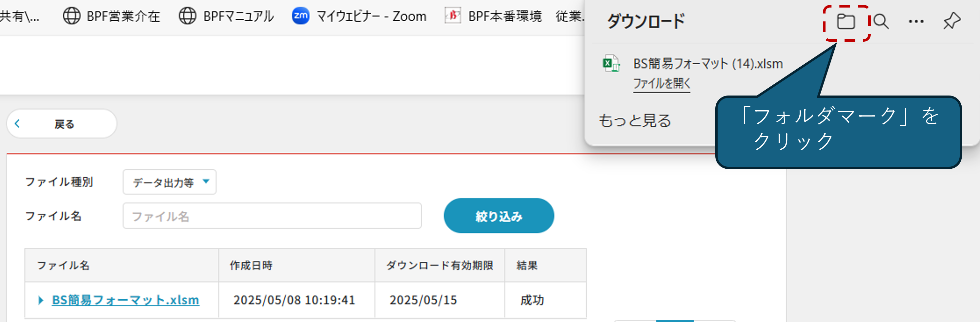Click the 作成日時 column header

(x=251, y=265)
